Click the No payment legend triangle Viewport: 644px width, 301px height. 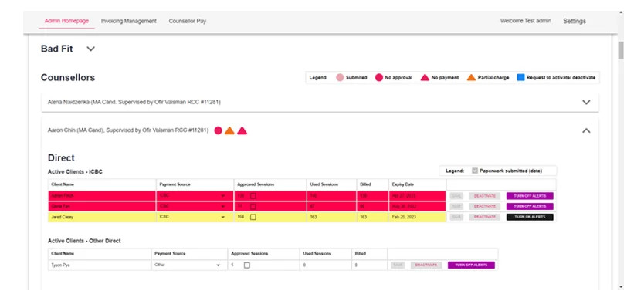coord(425,78)
